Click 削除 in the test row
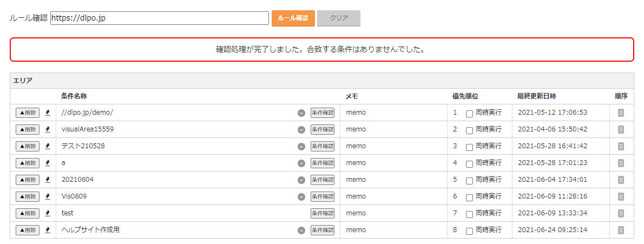The height and width of the screenshot is (244, 644). [28, 214]
